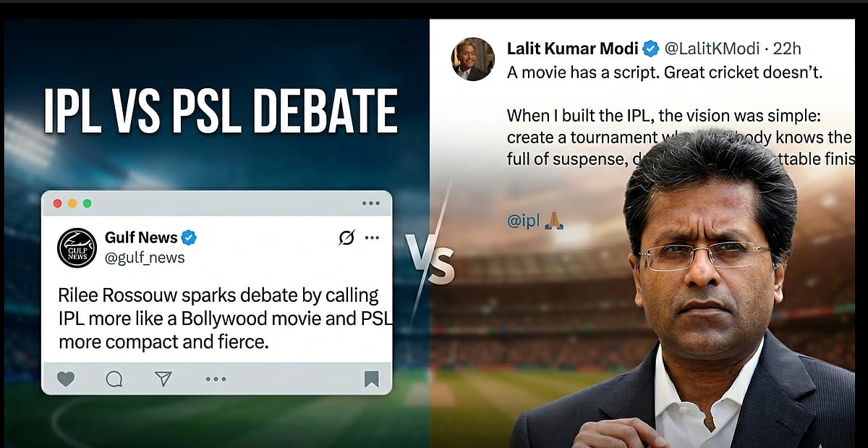
Task: Share tweet with paper plane icon
Action: point(163,379)
